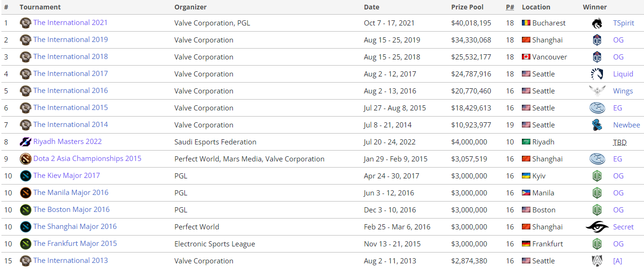Viewport: 644px width, 270px height.
Task: Open The International 2021 tournament link
Action: point(70,23)
